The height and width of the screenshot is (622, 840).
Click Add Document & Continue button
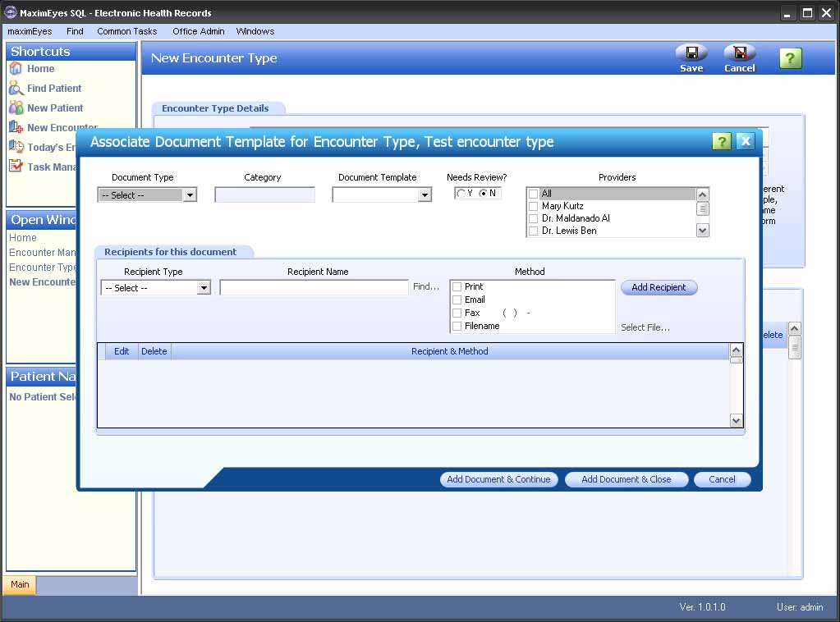pyautogui.click(x=498, y=479)
